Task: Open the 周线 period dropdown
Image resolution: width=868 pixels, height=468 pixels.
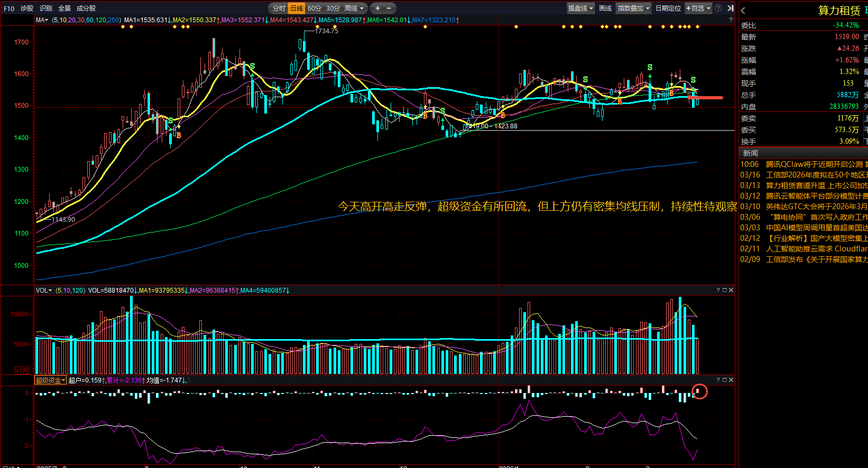Action: pos(354,8)
